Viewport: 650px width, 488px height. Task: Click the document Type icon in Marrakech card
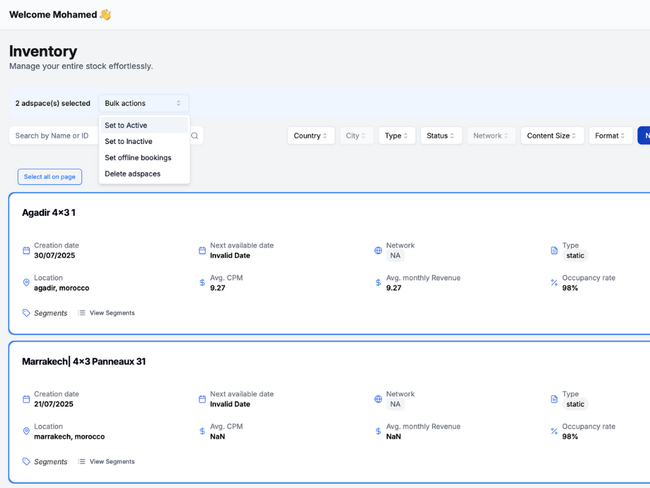coord(554,400)
